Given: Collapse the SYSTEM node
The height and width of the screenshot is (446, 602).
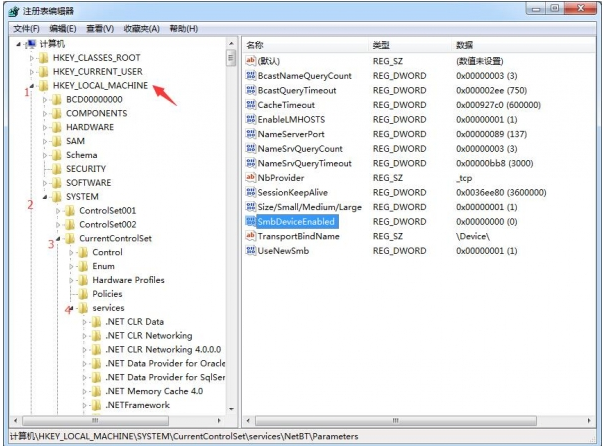Looking at the screenshot, I should (x=45, y=197).
